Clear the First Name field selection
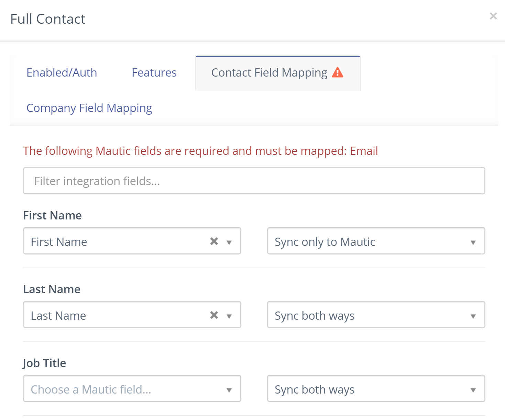This screenshot has width=505, height=420. (x=214, y=241)
